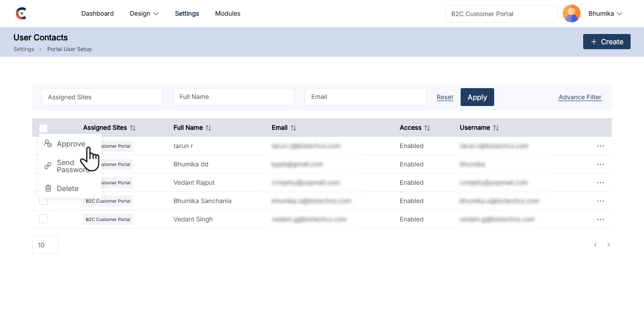Open the Advance Filter link
Image resolution: width=644 pixels, height=327 pixels.
click(x=580, y=97)
